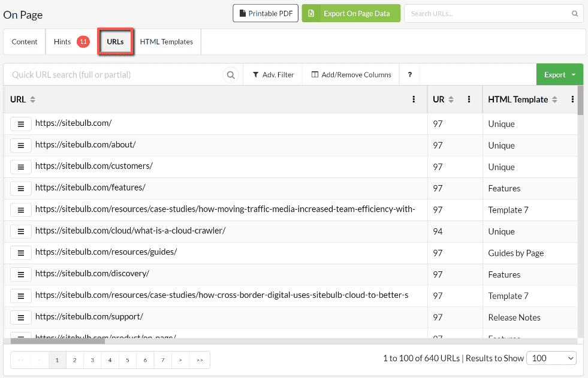Open the HTML Templates tab
588x378 pixels.
pos(167,41)
